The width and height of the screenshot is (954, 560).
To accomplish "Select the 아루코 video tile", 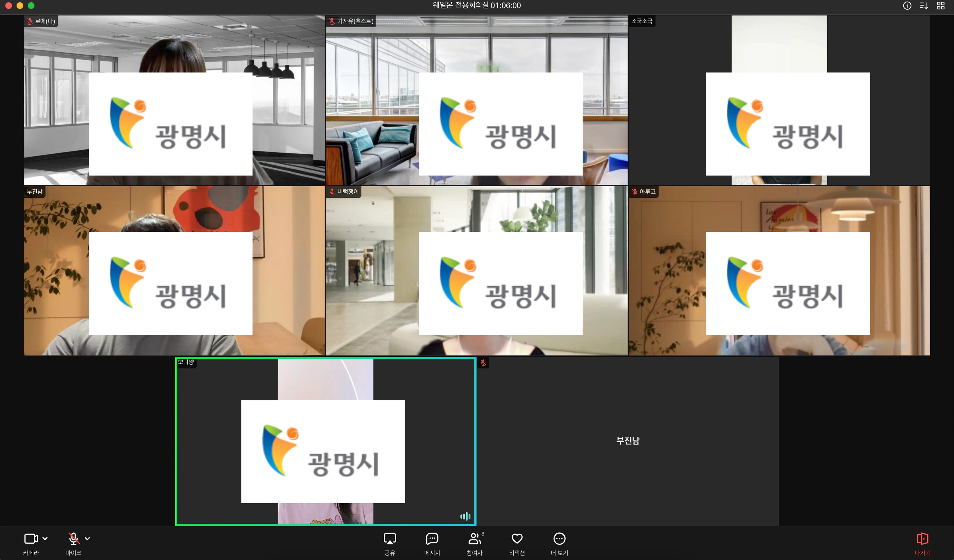I will [779, 270].
